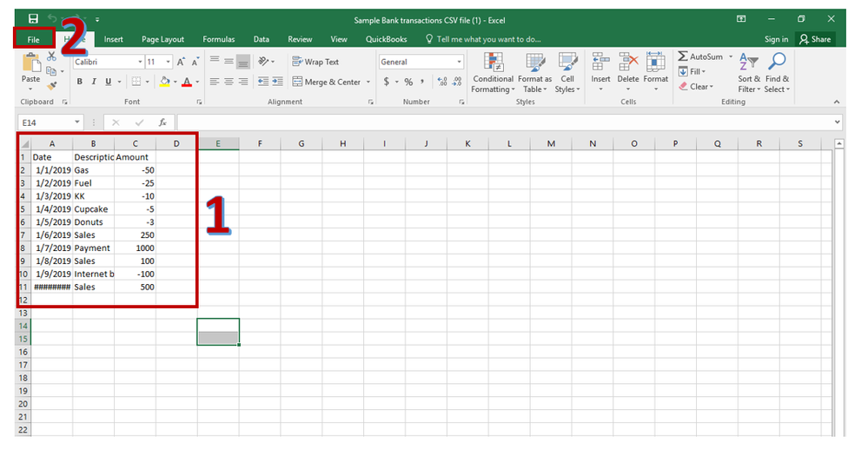Click the Save icon in title bar
The image size is (868, 456).
(33, 19)
